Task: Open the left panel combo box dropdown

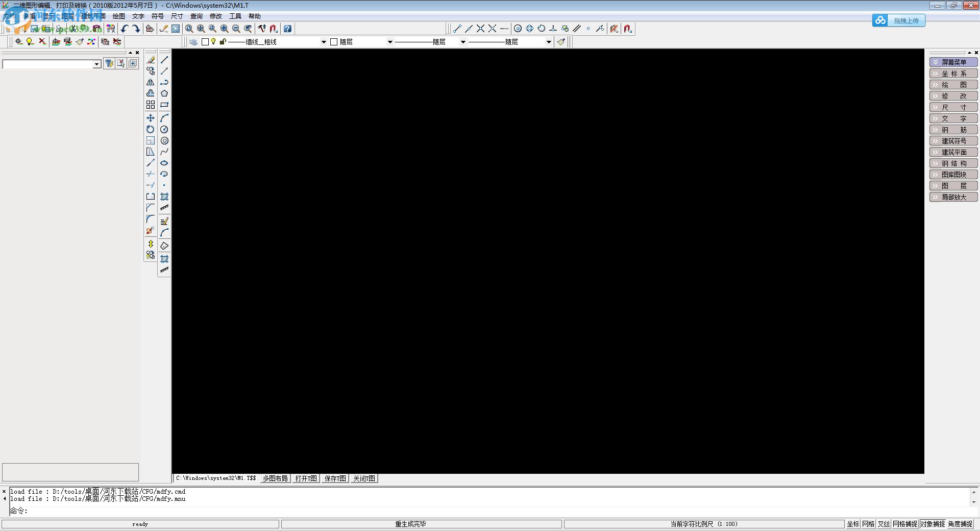Action: click(97, 64)
